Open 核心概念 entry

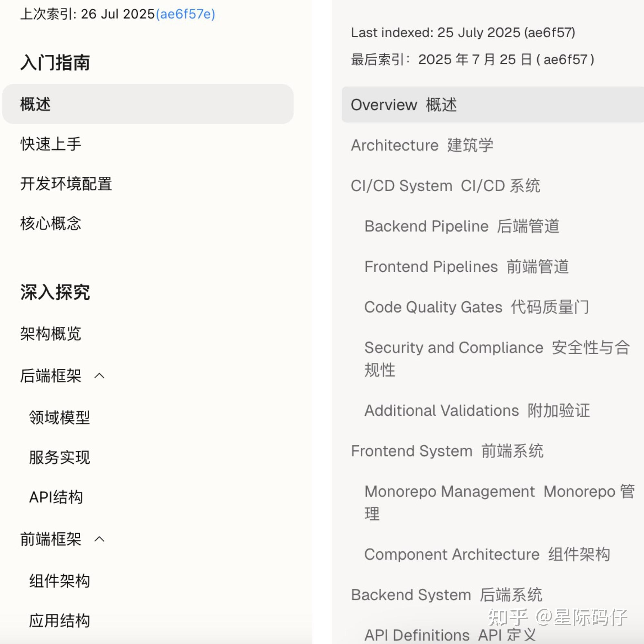coord(51,223)
